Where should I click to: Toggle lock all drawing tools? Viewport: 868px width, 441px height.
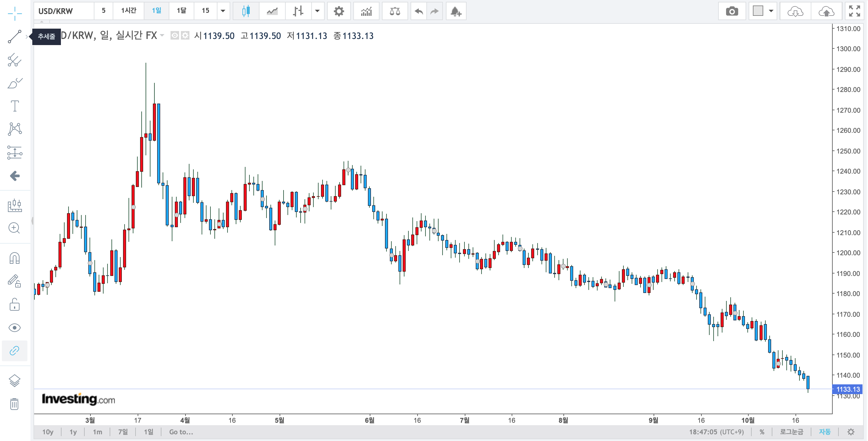(15, 305)
